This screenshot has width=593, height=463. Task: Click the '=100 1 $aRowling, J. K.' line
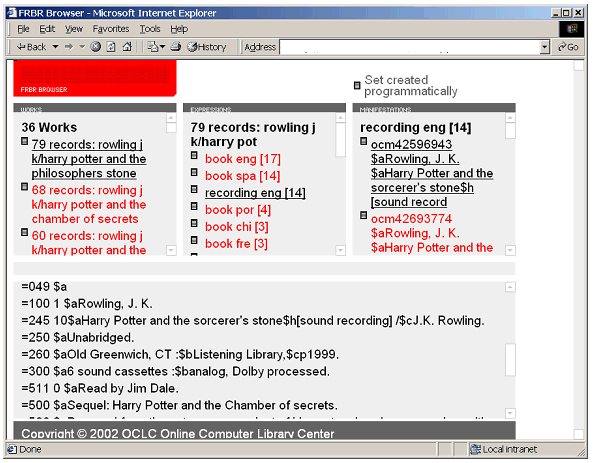[87, 304]
